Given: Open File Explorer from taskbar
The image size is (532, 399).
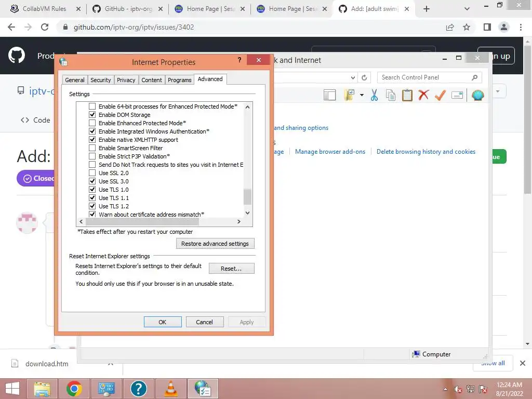Looking at the screenshot, I should [x=42, y=389].
